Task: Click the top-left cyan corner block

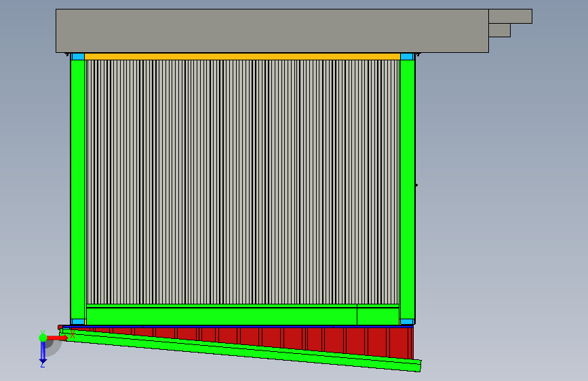Action: [x=77, y=57]
